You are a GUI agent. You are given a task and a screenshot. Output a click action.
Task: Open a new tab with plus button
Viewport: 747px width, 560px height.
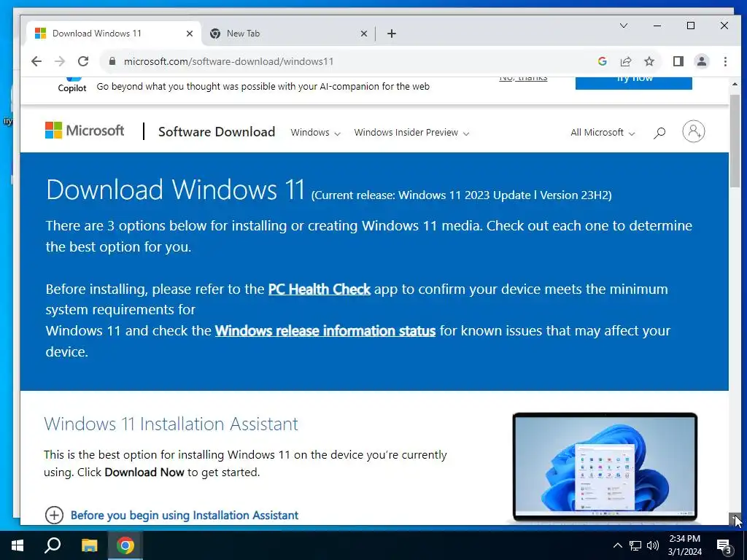[x=392, y=34]
